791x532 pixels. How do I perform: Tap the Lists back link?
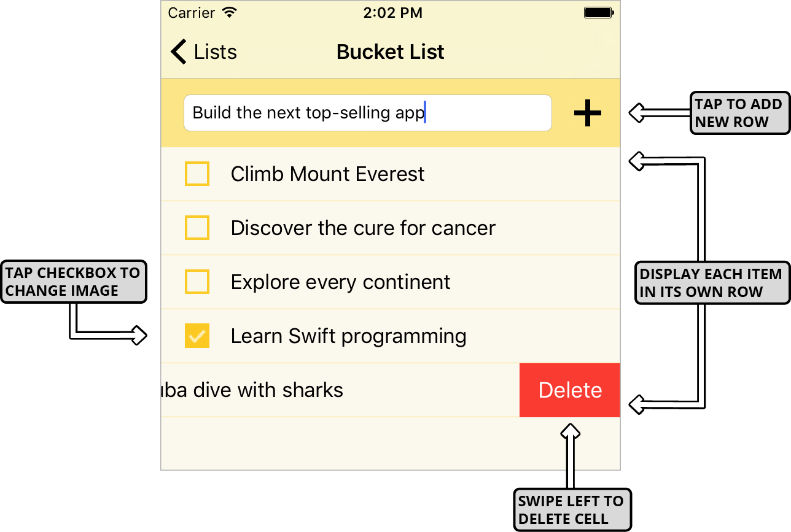pyautogui.click(x=216, y=52)
